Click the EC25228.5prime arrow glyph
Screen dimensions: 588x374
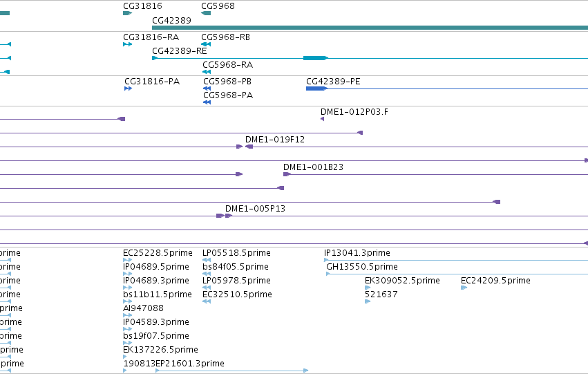pos(128,260)
